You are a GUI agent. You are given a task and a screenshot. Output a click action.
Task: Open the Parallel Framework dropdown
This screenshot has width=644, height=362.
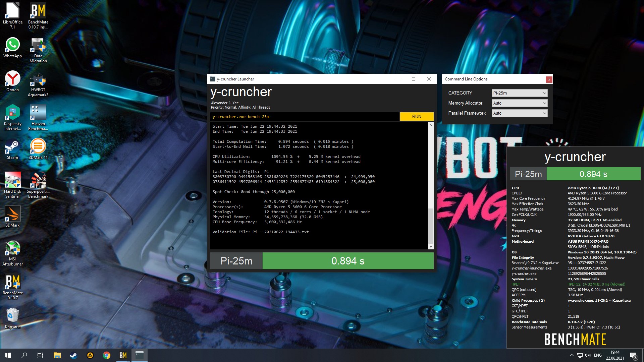pos(520,113)
